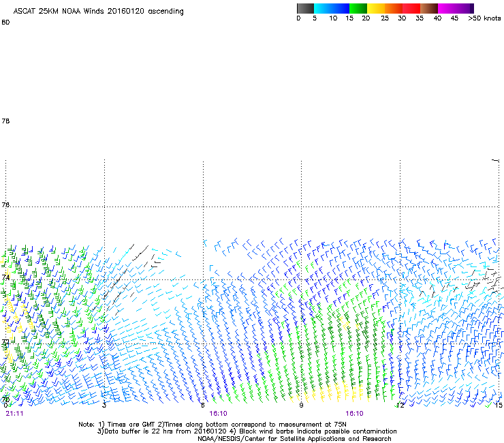504x443 pixels.
Task: Click the latitude axis label "70"
Action: pos(5,399)
